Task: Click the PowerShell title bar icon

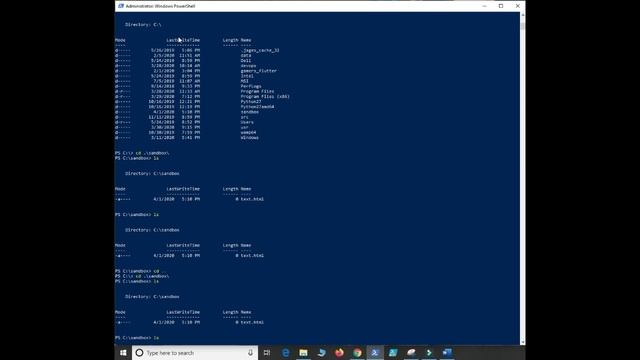Action: point(121,6)
